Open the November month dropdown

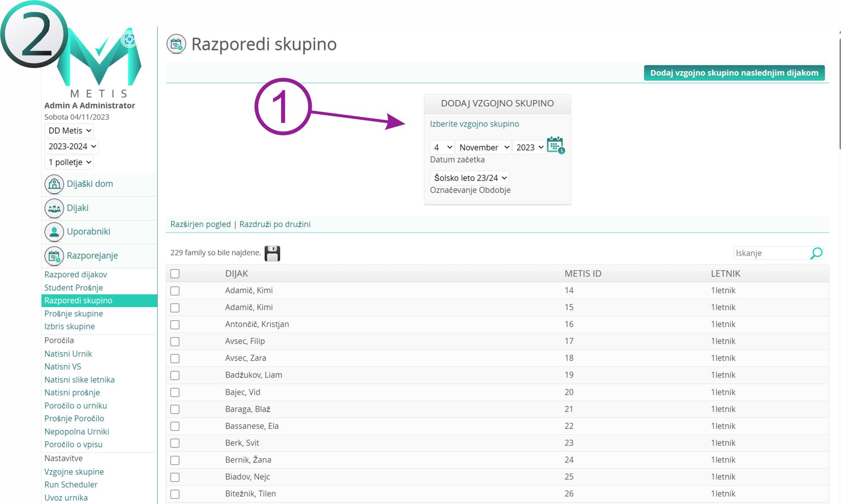pos(484,147)
